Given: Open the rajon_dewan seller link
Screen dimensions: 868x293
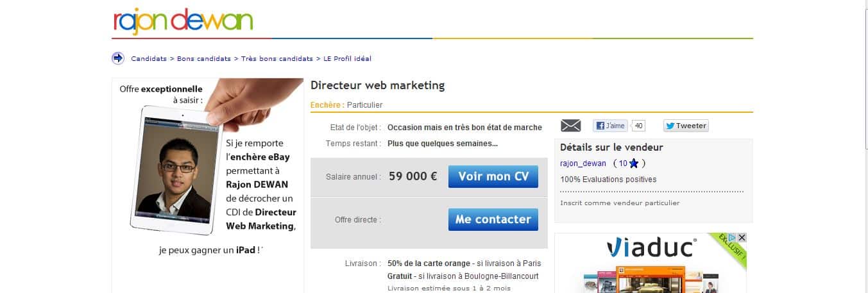Looking at the screenshot, I should point(583,163).
